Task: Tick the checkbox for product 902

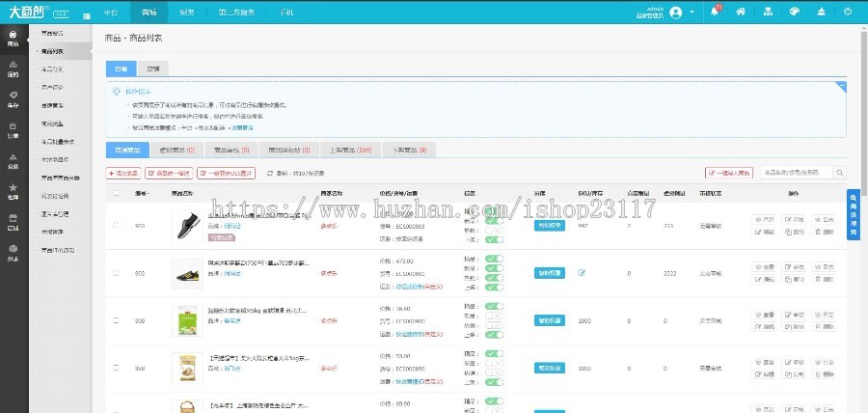Action: (116, 273)
